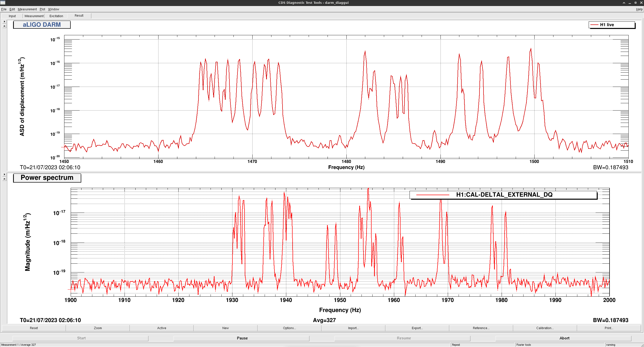Click window menu icon in title bar corner
This screenshot has height=347, width=644.
(x=3, y=3)
